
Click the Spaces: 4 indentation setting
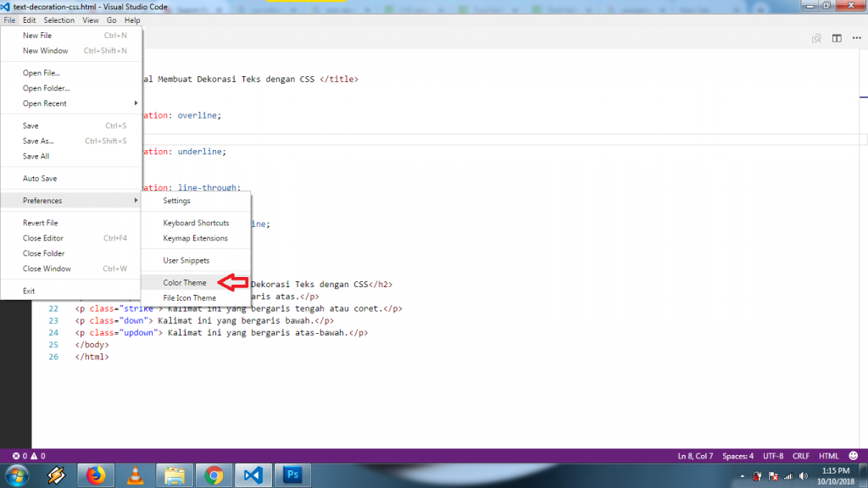tap(737, 456)
